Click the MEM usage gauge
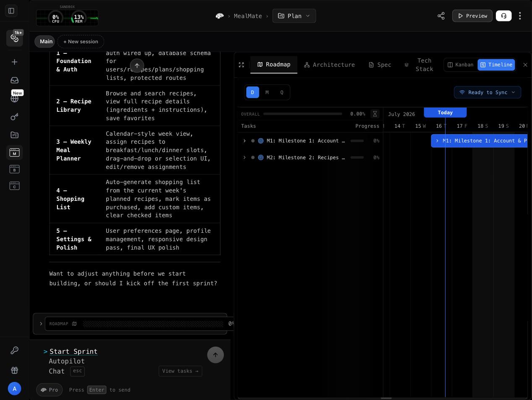The width and height of the screenshot is (532, 400). coord(79,18)
